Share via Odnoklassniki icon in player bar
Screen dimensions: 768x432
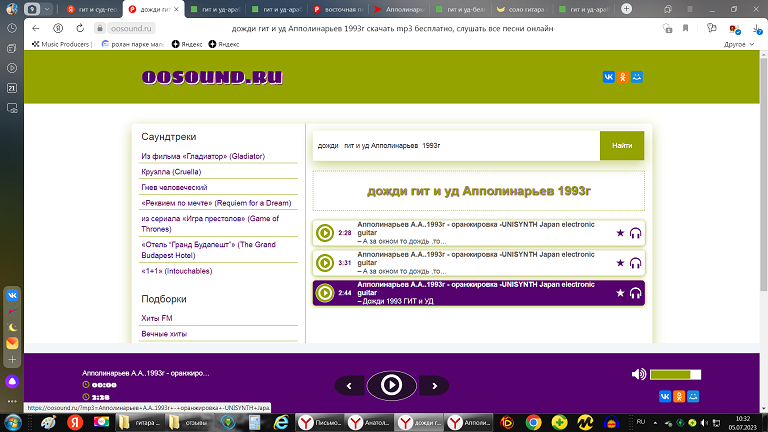(x=679, y=396)
